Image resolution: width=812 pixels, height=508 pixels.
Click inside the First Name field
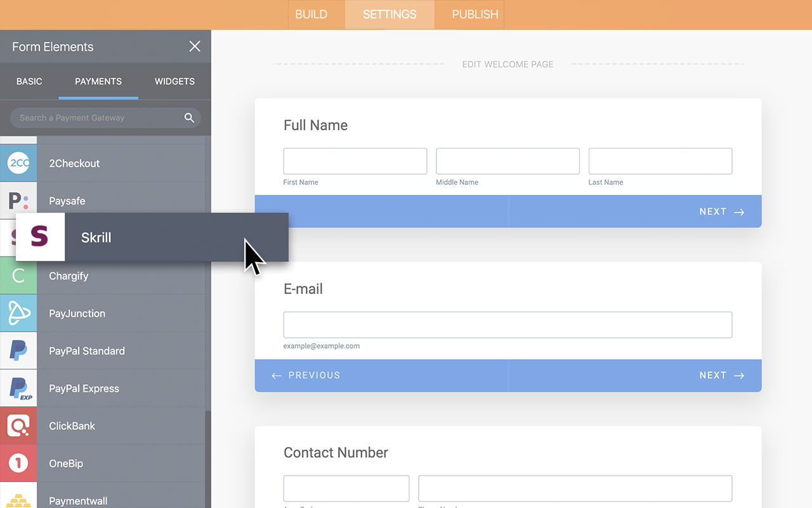[x=355, y=161]
